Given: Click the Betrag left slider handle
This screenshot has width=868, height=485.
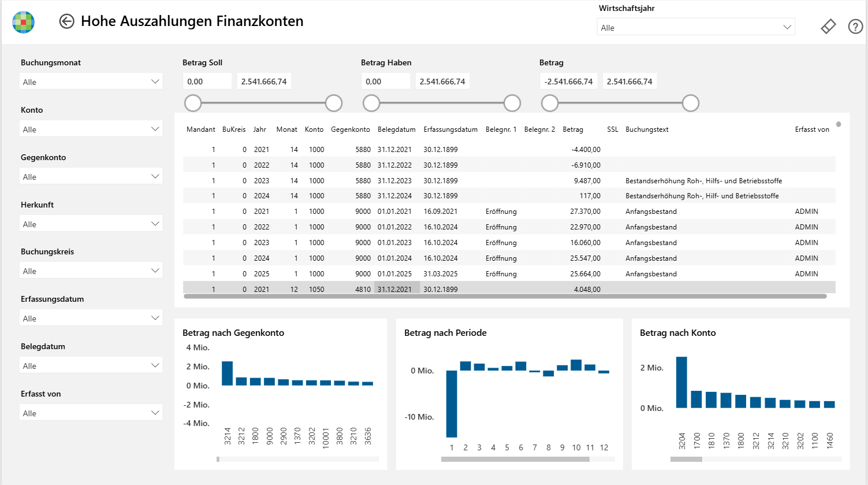Looking at the screenshot, I should coord(550,103).
